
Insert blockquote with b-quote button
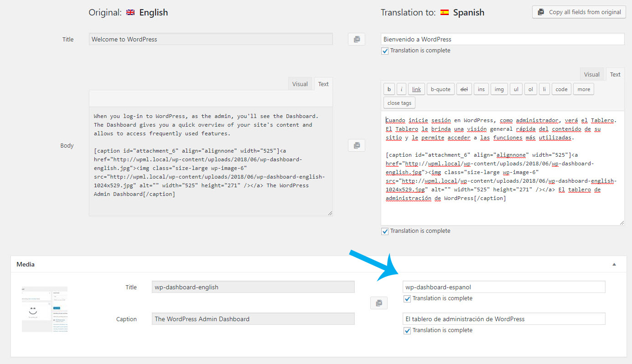pyautogui.click(x=440, y=89)
